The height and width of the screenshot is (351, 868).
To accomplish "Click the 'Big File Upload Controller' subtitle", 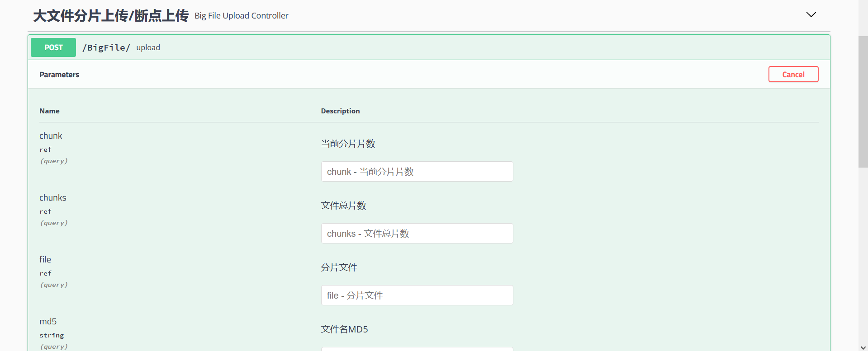I will 242,16.
